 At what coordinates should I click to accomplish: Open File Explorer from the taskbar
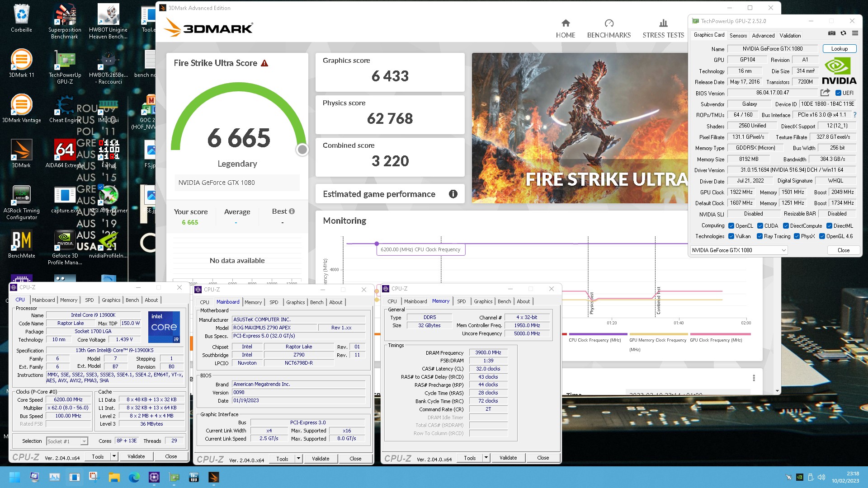(x=114, y=477)
